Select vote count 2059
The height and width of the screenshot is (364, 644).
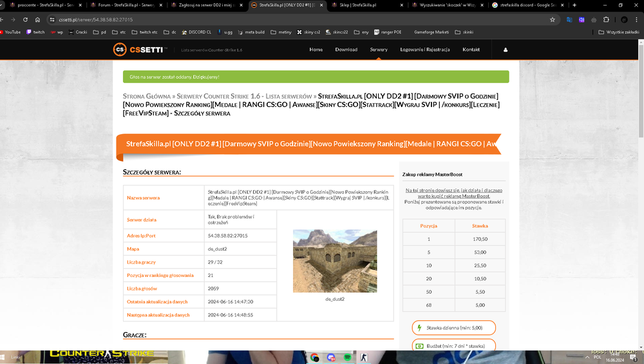(x=213, y=289)
